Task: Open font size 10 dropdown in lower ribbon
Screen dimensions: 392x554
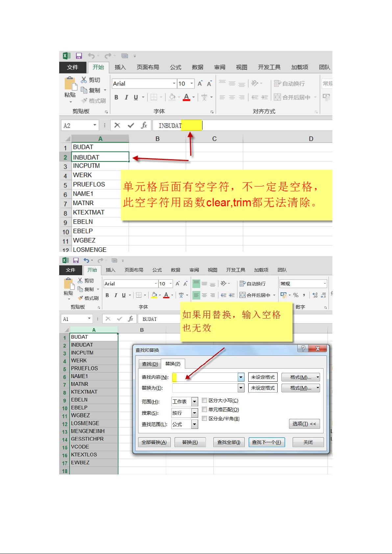Action: 170,283
